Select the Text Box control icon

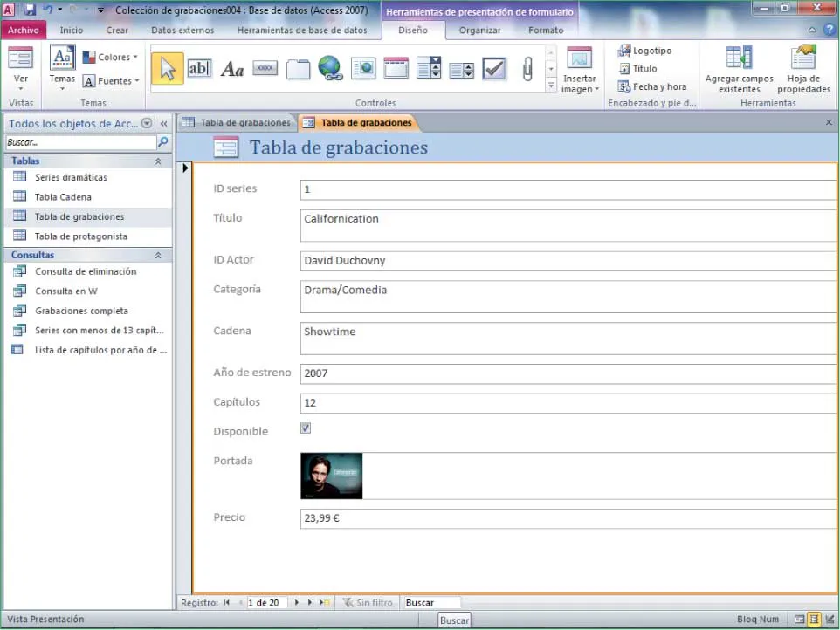[x=200, y=68]
